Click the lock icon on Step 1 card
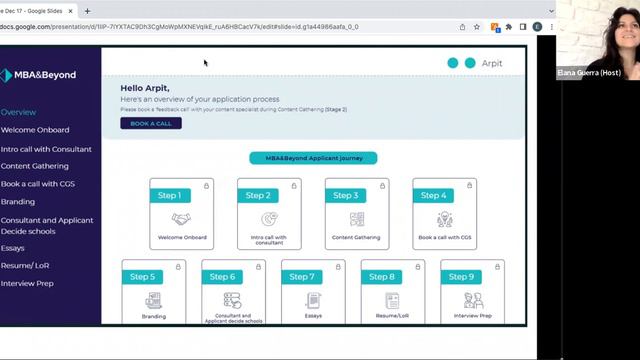This screenshot has width=640, height=360. coord(207,186)
